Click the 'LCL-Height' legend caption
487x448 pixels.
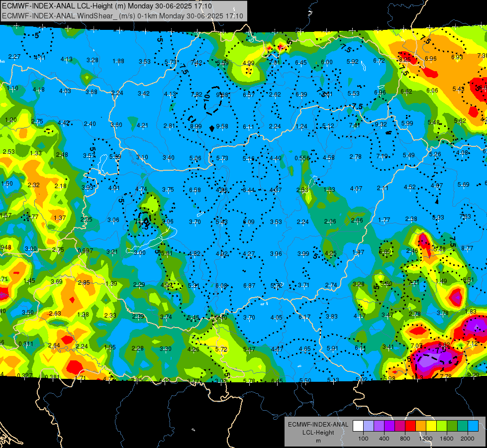pos(318,433)
